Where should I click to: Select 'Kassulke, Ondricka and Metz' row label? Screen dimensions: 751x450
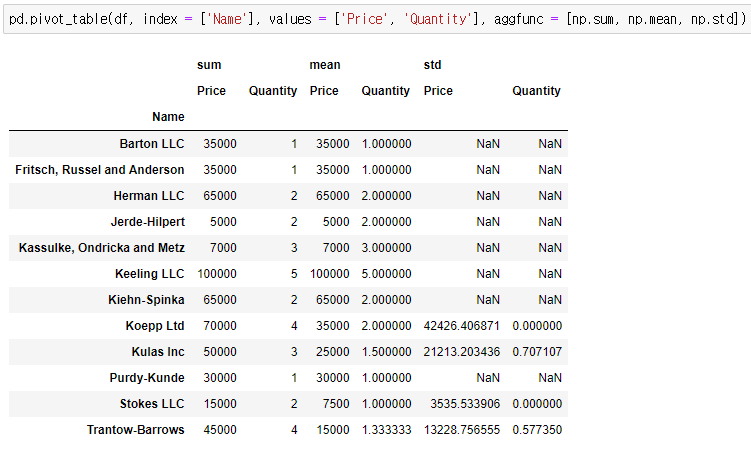click(102, 248)
